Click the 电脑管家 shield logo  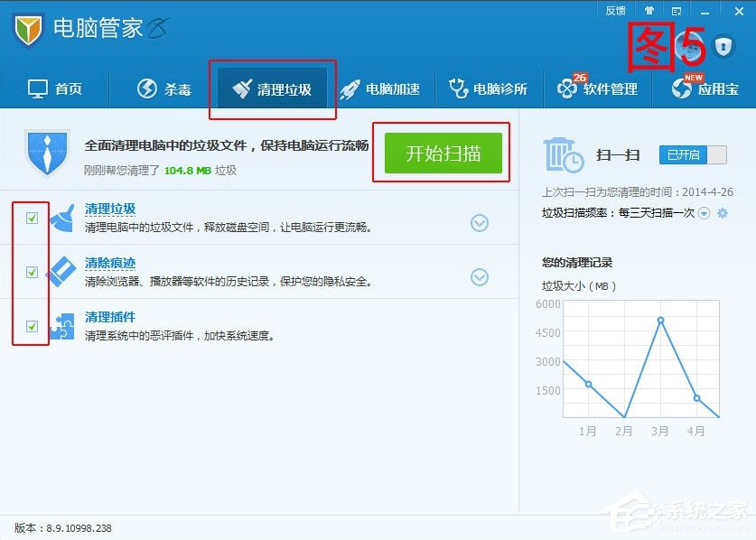click(27, 29)
